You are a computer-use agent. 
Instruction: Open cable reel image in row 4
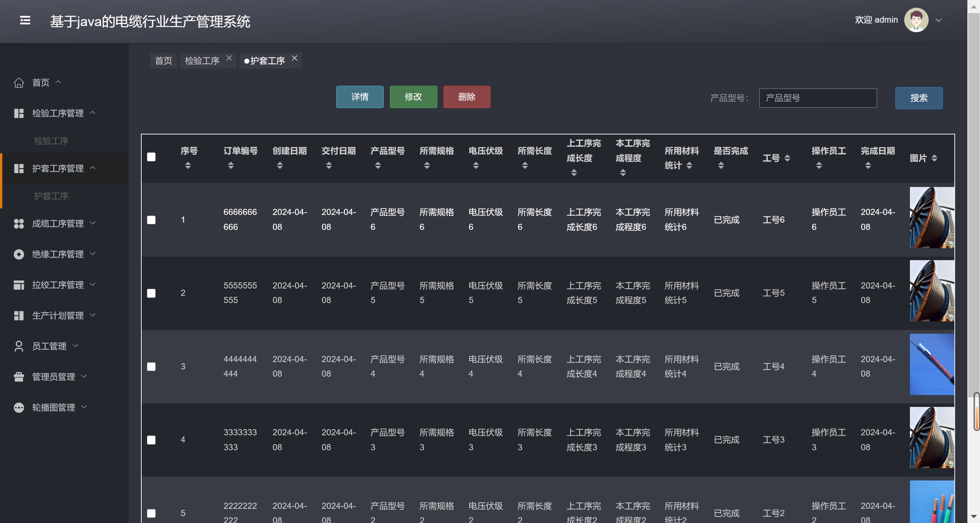[932, 438]
